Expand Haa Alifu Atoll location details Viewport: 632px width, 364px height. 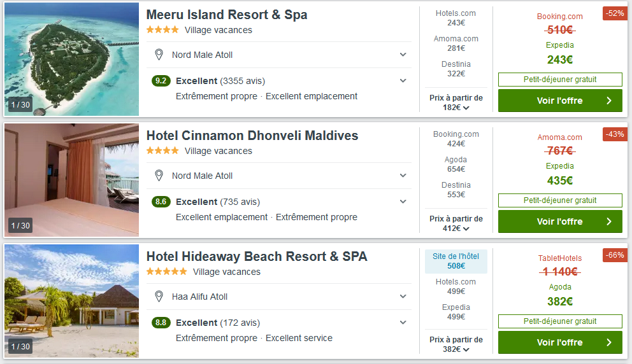click(403, 297)
